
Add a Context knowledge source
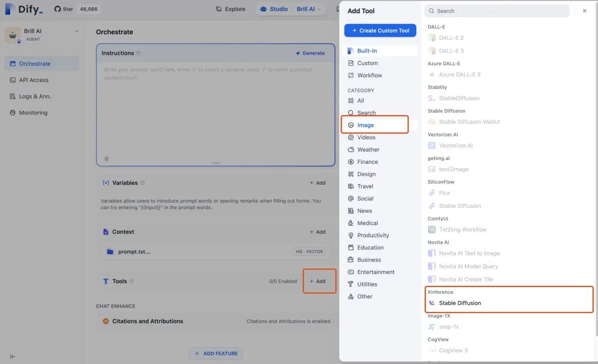317,232
